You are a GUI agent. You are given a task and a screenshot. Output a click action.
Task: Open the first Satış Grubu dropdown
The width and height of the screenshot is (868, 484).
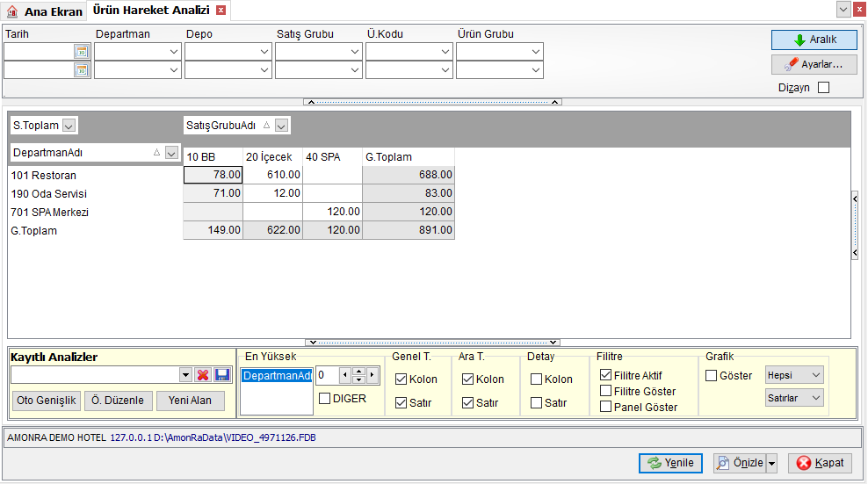355,52
